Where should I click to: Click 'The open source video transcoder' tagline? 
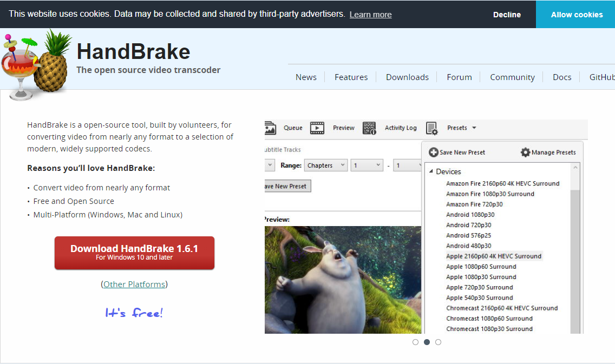point(148,70)
